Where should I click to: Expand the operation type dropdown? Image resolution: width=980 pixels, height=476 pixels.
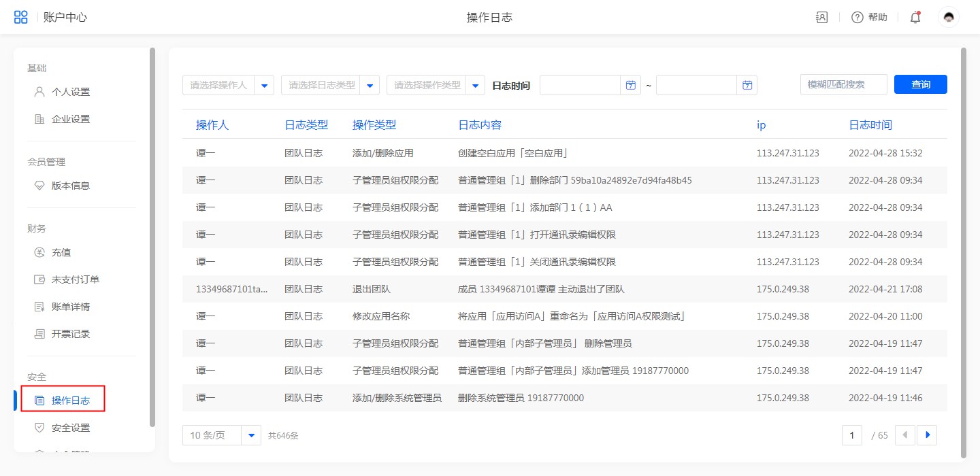coord(475,85)
